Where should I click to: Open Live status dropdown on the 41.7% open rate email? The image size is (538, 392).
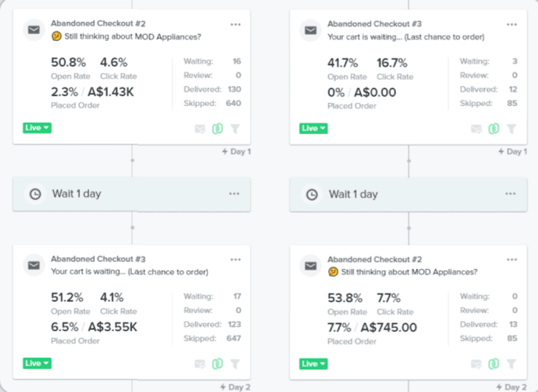313,128
